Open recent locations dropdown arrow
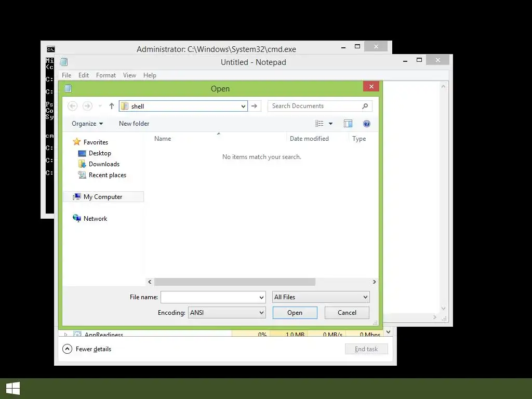 [100, 106]
